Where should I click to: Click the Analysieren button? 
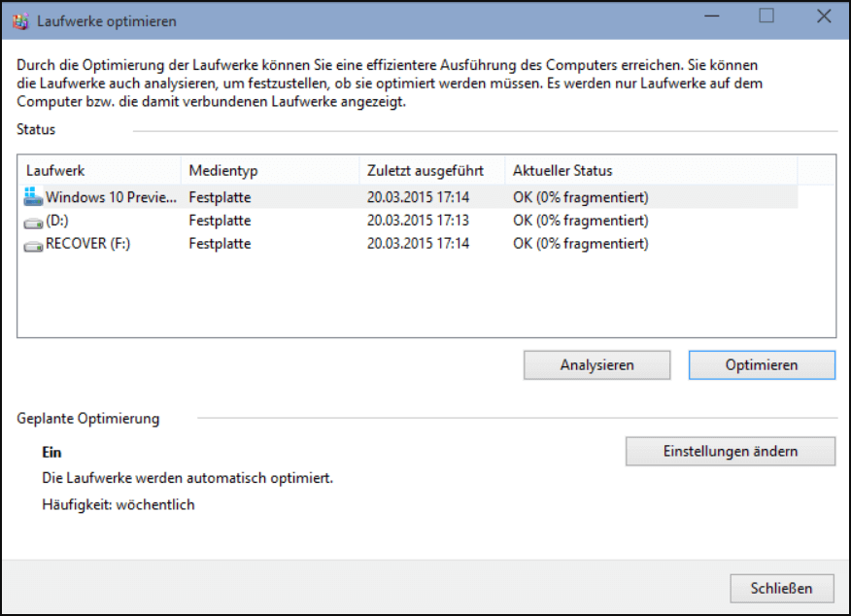597,364
